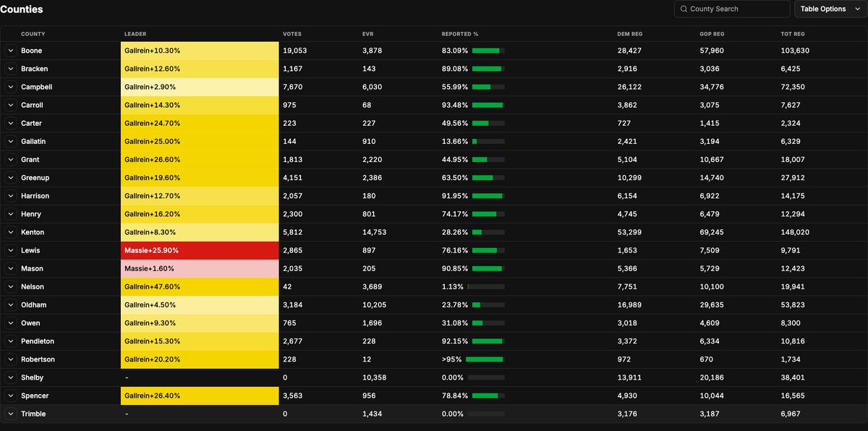Sort by the REPORTED % column header
The height and width of the screenshot is (431, 868).
click(x=460, y=34)
